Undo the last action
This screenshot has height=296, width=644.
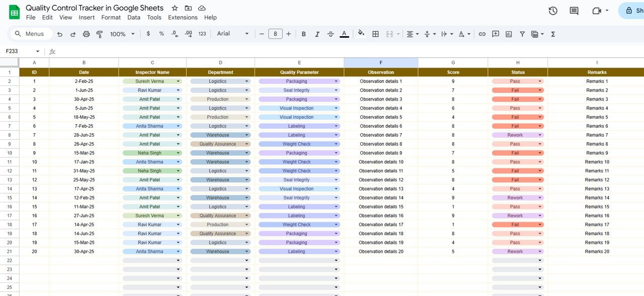[60, 34]
